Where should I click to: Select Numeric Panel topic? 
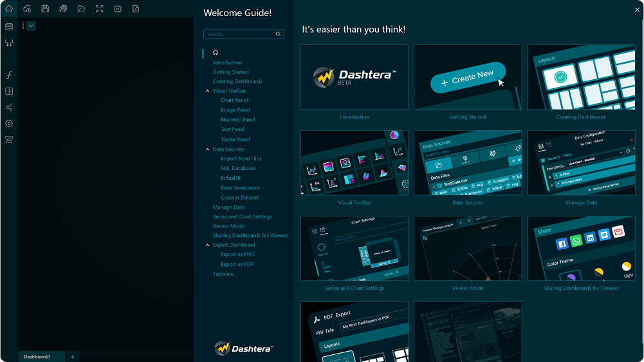click(x=238, y=120)
